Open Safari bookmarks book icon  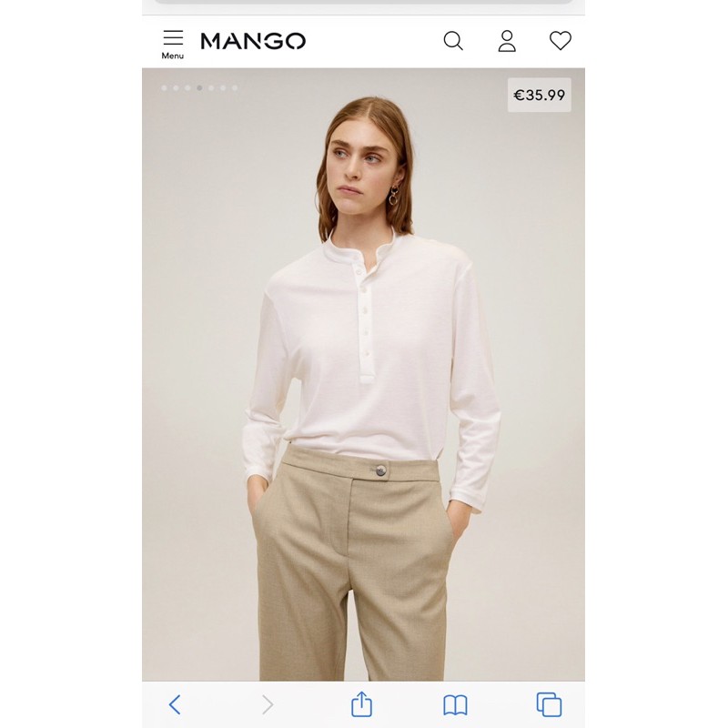point(455,705)
